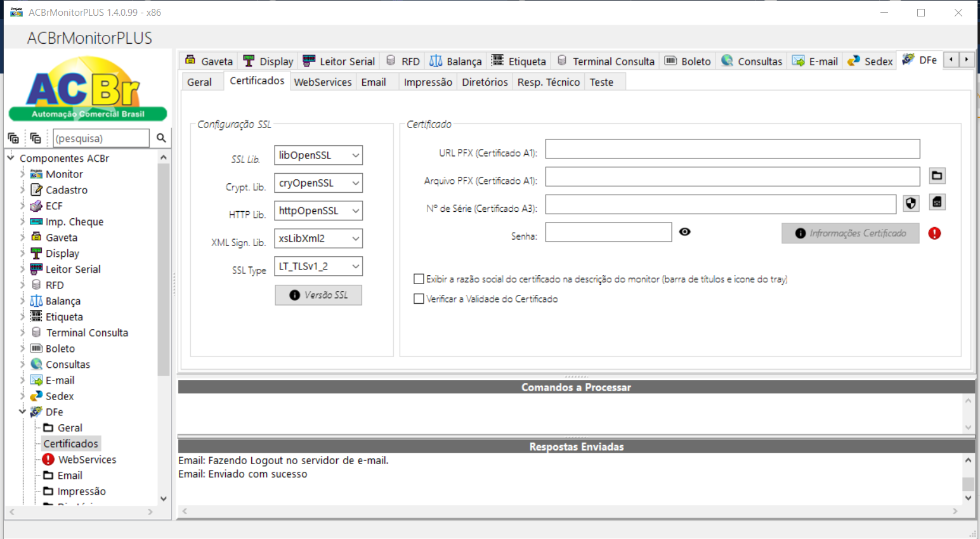This screenshot has height=539, width=980.
Task: Switch to the Boleto top tab
Action: click(x=688, y=61)
